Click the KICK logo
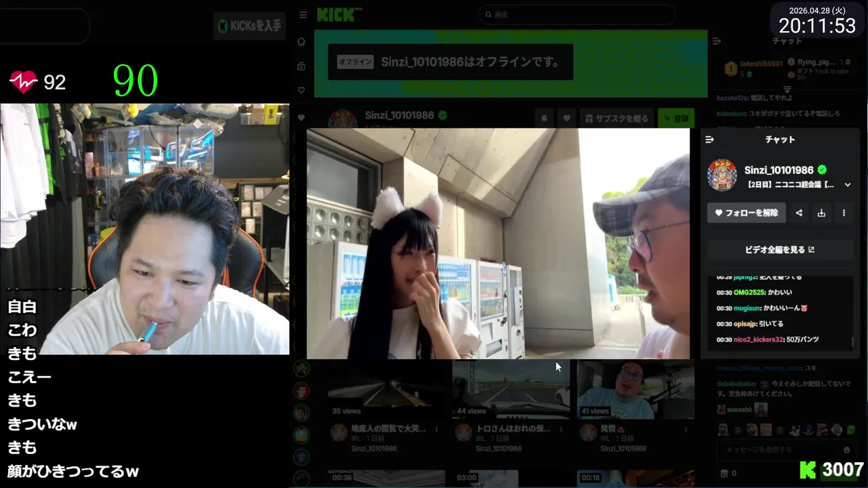 [337, 14]
